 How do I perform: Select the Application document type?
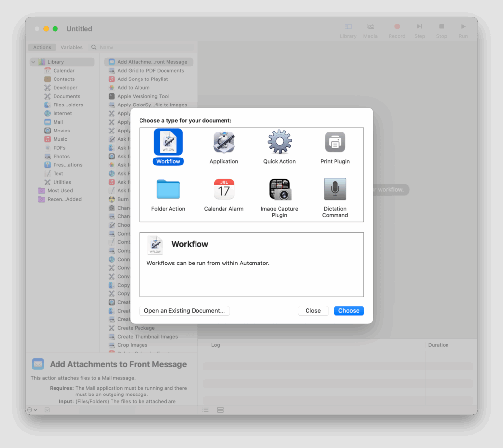(224, 147)
